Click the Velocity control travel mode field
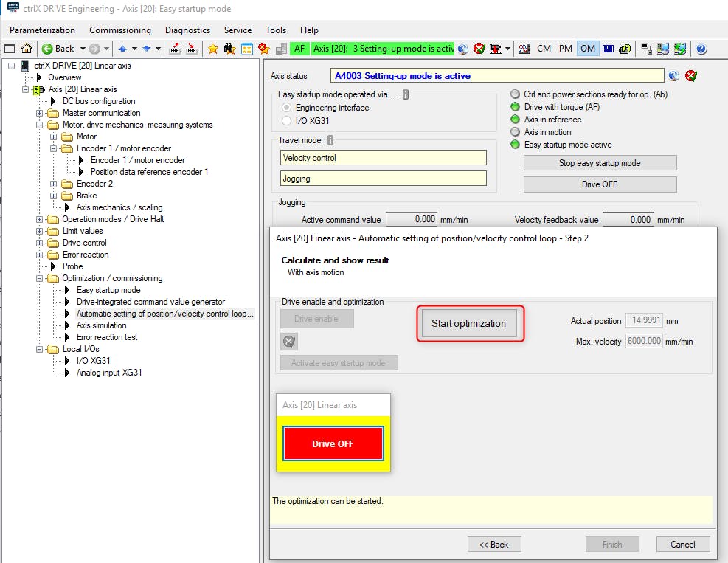Screen dimensions: 728x563 click(384, 157)
